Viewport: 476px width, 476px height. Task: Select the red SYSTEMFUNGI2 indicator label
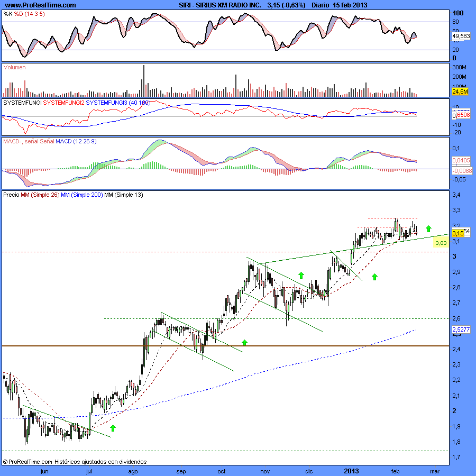64,103
